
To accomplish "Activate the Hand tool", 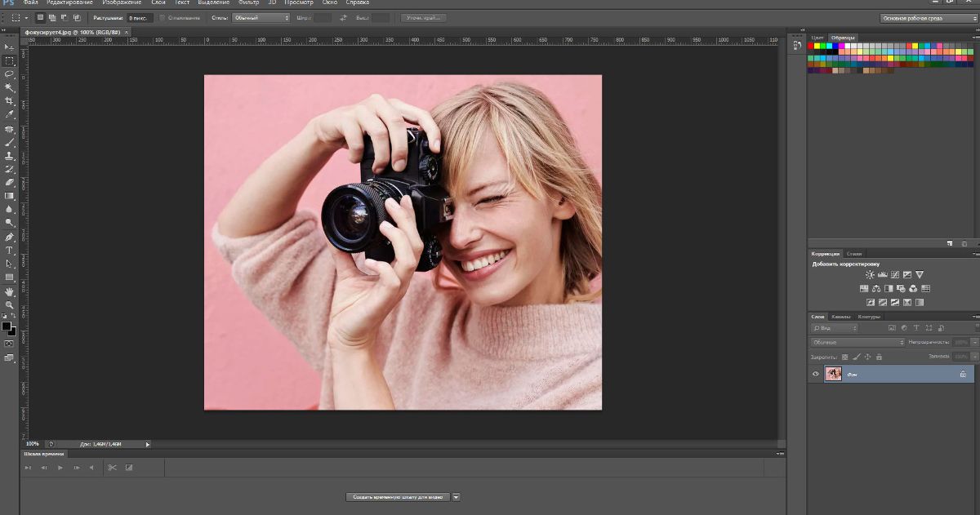I will coord(10,291).
